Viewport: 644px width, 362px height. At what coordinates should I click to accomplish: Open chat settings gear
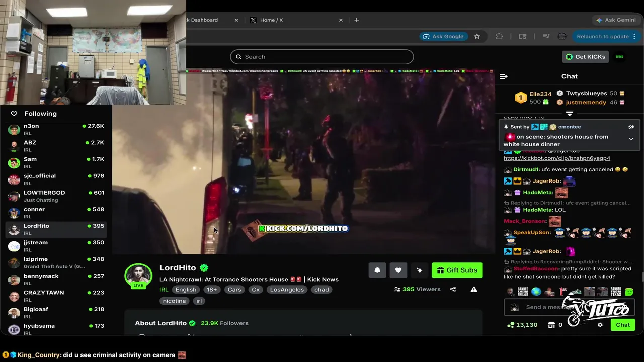600,325
